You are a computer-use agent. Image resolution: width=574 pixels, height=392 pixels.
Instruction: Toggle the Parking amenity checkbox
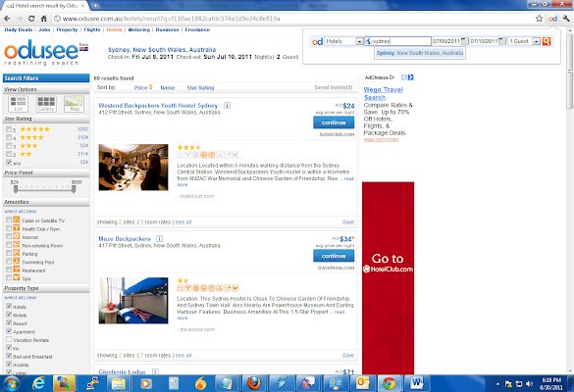pyautogui.click(x=9, y=253)
